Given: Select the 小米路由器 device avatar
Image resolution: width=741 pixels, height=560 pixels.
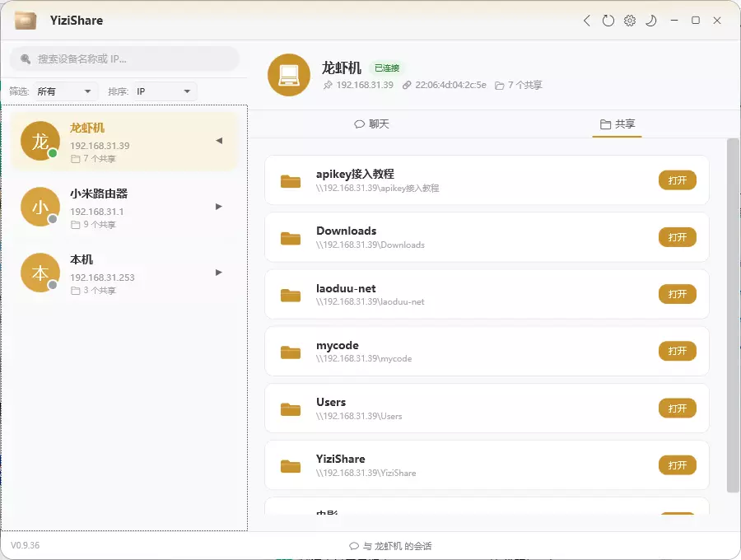Looking at the screenshot, I should (40, 207).
